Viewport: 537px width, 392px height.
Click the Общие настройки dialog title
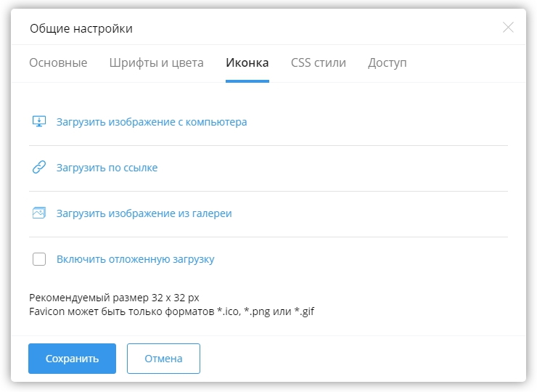pos(81,29)
